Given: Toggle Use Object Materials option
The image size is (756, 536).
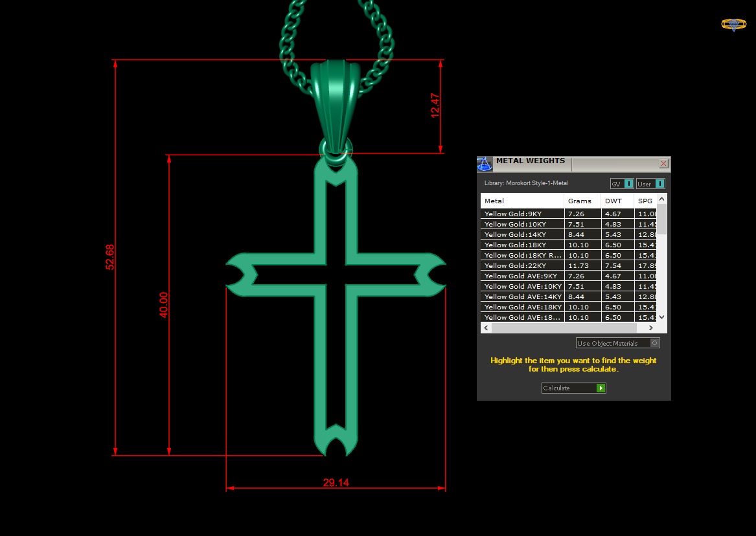Looking at the screenshot, I should point(617,343).
